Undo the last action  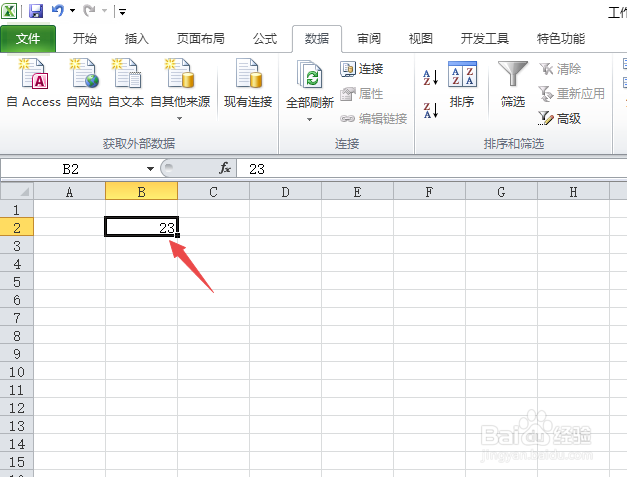[x=58, y=10]
